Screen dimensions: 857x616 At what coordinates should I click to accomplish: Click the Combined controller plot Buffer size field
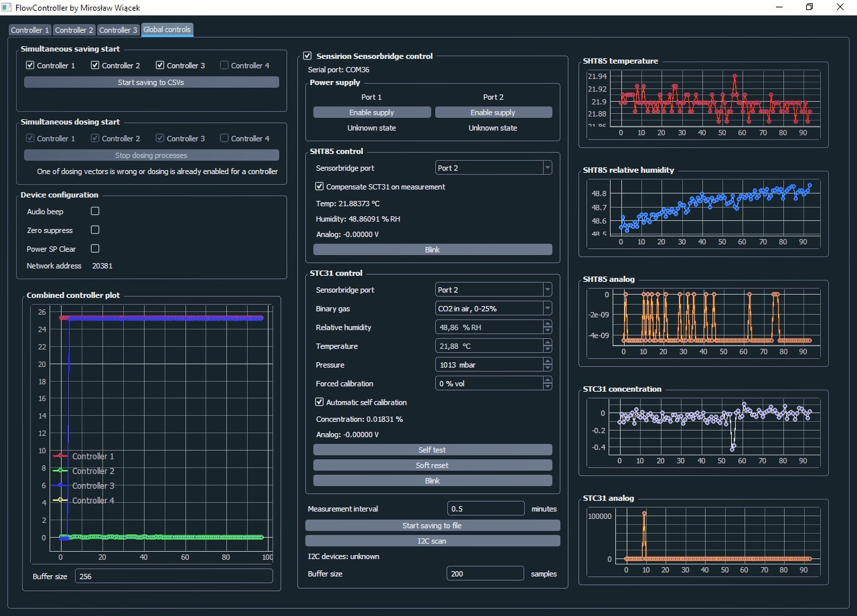(x=173, y=576)
